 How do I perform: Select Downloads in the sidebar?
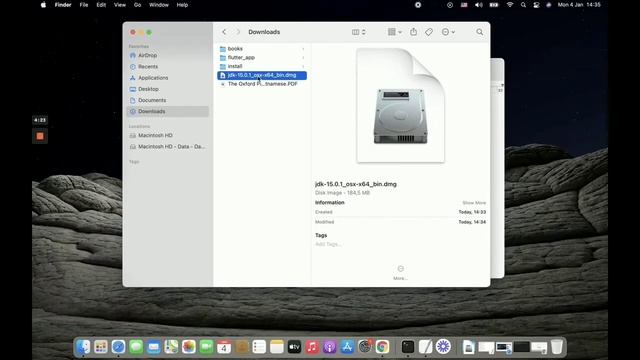tap(168, 111)
